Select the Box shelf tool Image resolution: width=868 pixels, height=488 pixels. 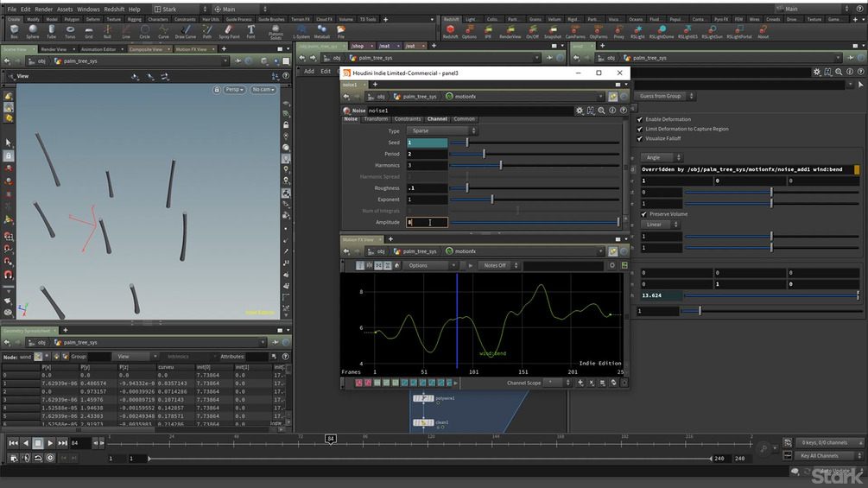[x=14, y=31]
